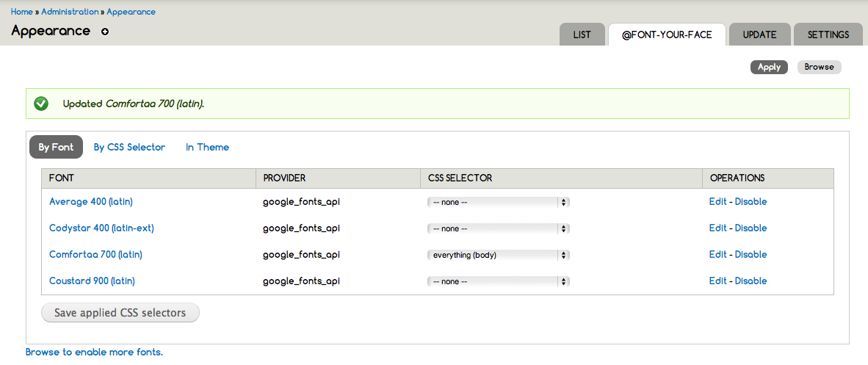Open the Update tab

click(x=759, y=35)
